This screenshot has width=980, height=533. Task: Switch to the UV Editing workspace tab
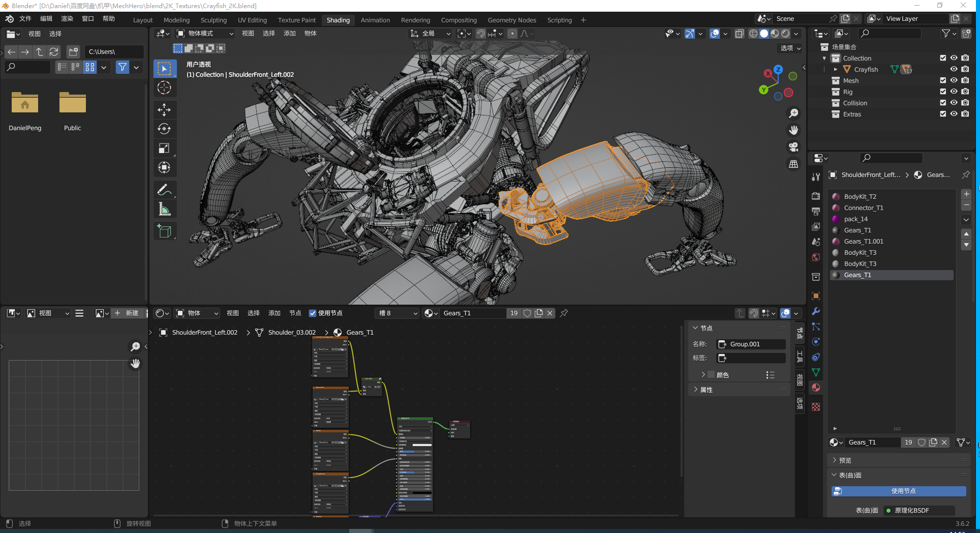click(x=252, y=20)
